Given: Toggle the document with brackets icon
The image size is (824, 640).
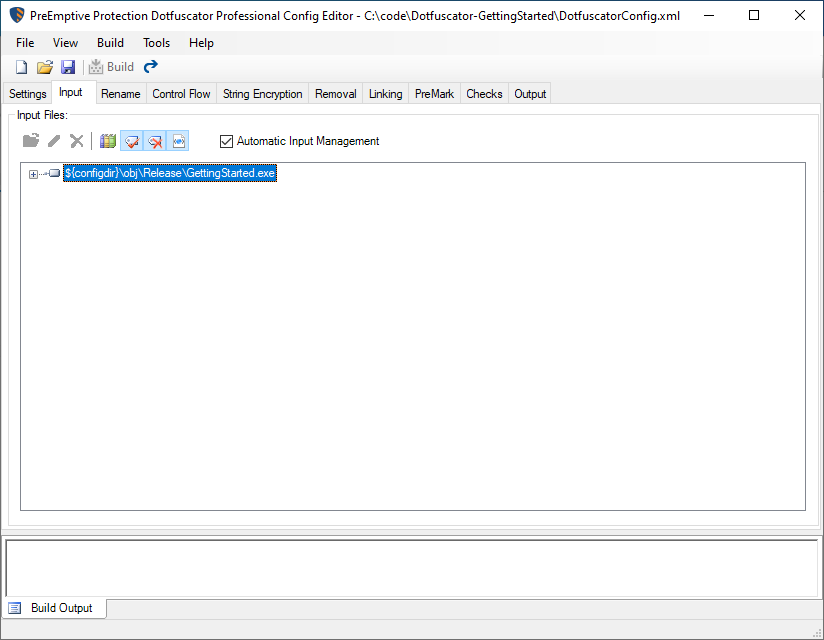Looking at the screenshot, I should coord(178,141).
